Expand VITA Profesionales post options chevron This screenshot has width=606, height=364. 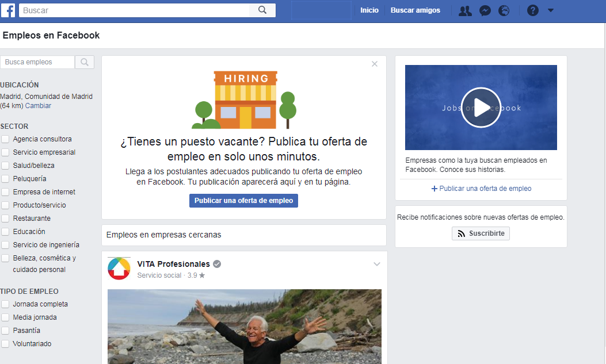(377, 264)
